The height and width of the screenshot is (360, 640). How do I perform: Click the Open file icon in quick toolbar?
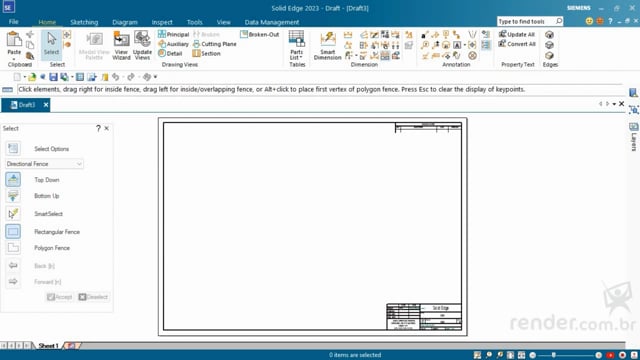(x=32, y=77)
